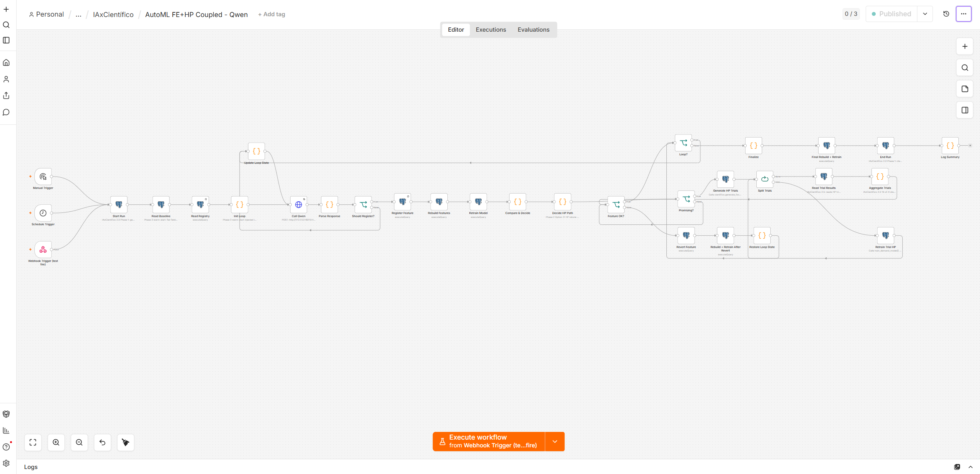Screen dimensions: 980x474
Task: Open the sidebar Settings gear
Action: 6,463
